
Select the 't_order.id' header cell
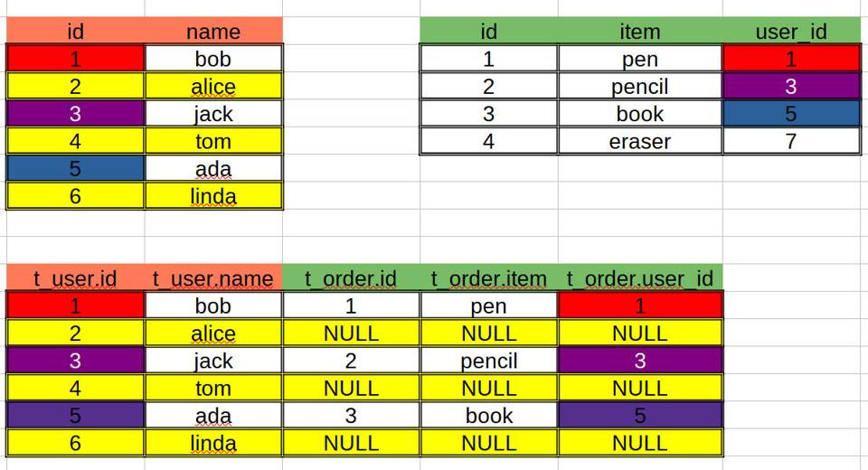tap(351, 278)
